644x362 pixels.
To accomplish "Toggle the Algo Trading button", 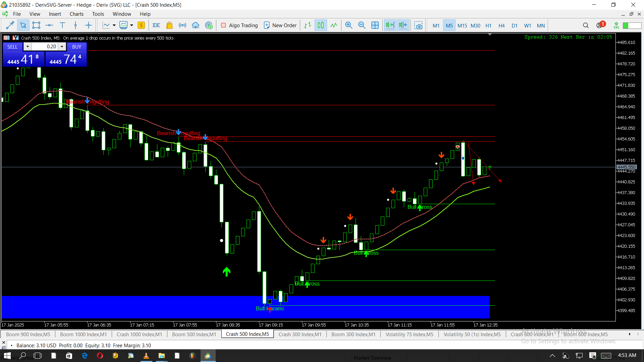I will pos(239,25).
